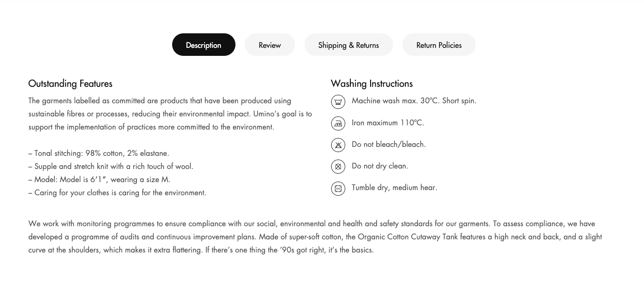The width and height of the screenshot is (644, 283).
Task: Click the 'Tumble dry, medium hear' text
Action: click(394, 188)
